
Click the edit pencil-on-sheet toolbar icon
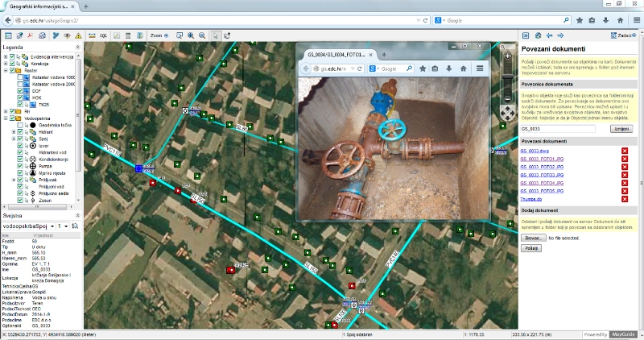tap(117, 35)
